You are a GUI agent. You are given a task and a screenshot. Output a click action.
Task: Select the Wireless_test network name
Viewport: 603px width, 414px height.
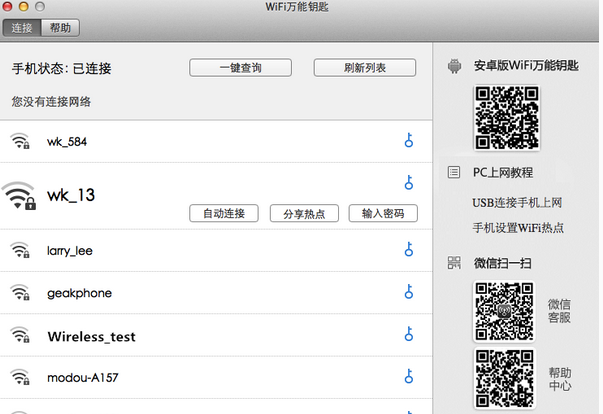tap(92, 337)
